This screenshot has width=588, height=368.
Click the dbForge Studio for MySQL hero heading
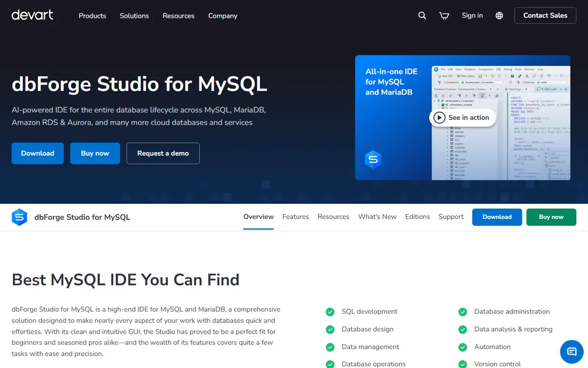(x=139, y=83)
